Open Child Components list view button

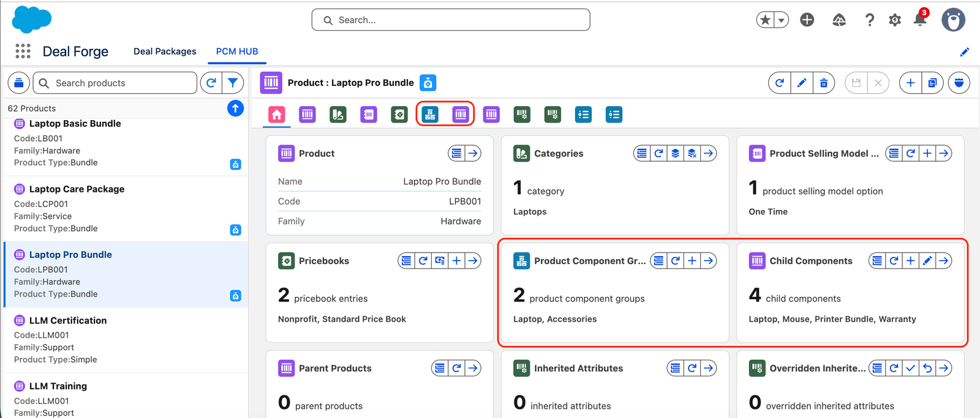(x=878, y=260)
